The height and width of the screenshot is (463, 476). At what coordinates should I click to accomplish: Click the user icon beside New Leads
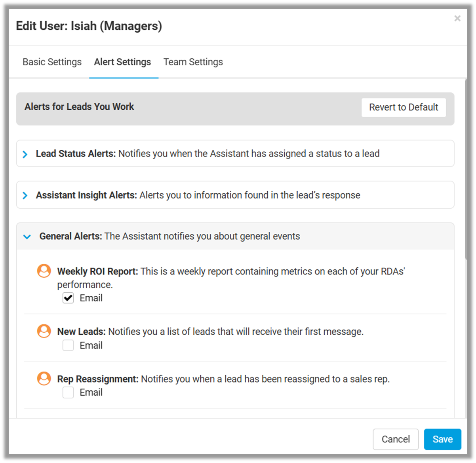tap(44, 331)
